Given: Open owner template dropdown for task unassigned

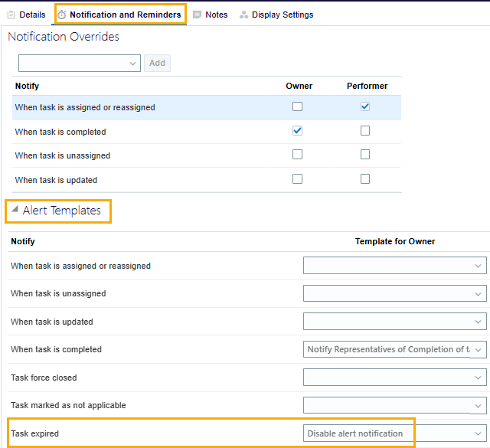Looking at the screenshot, I should click(x=395, y=293).
